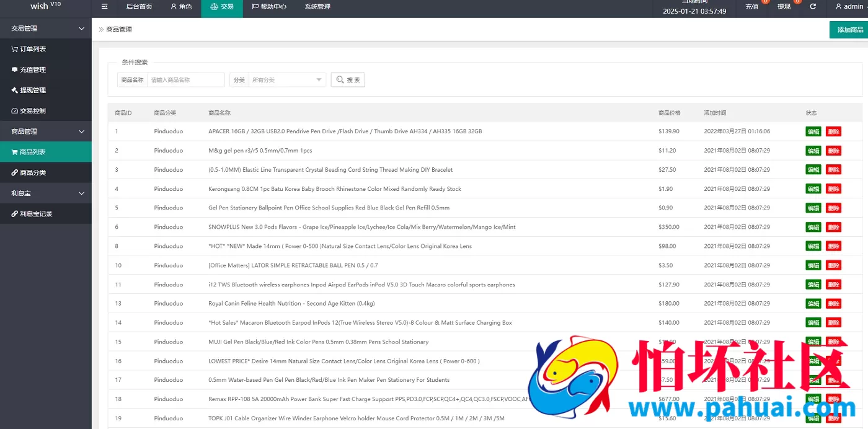
Task: Edit the APACER 16GB pendrive product
Action: click(813, 131)
